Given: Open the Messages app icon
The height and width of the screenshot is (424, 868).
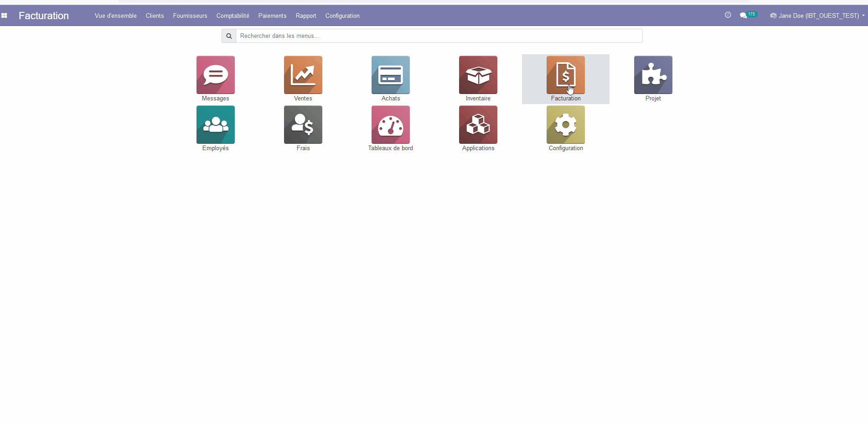Looking at the screenshot, I should 215,75.
